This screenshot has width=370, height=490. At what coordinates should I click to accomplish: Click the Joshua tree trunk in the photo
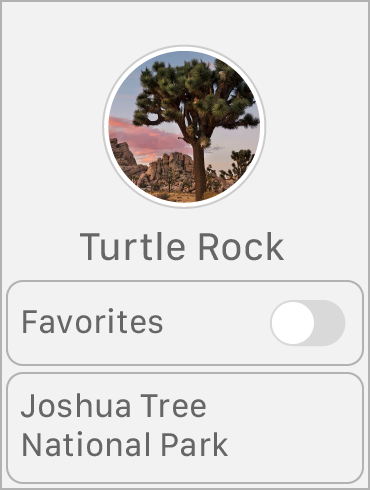tap(199, 170)
